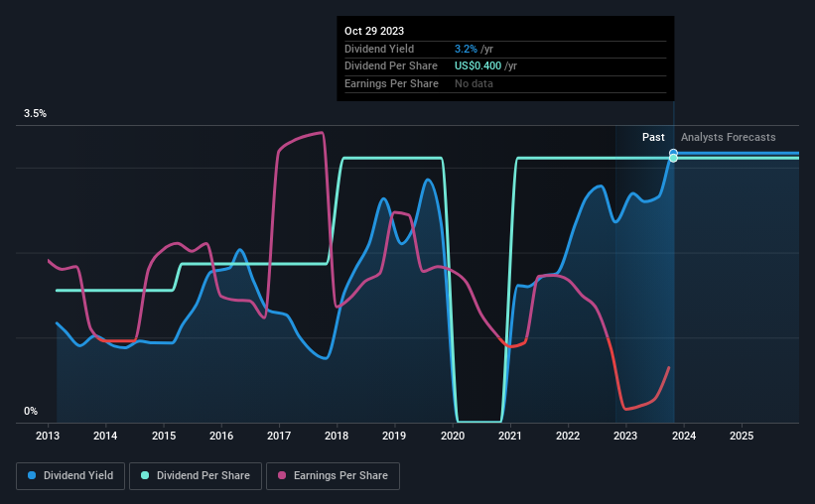Image resolution: width=815 pixels, height=504 pixels.
Task: Click the 2022 x-axis label
Action: 568,436
